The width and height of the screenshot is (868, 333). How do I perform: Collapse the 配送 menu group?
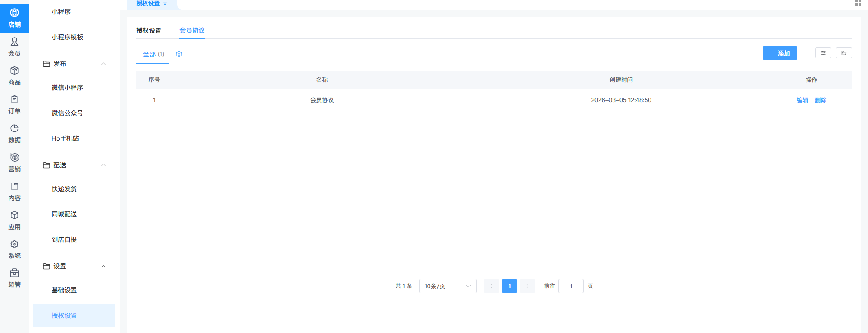click(104, 165)
